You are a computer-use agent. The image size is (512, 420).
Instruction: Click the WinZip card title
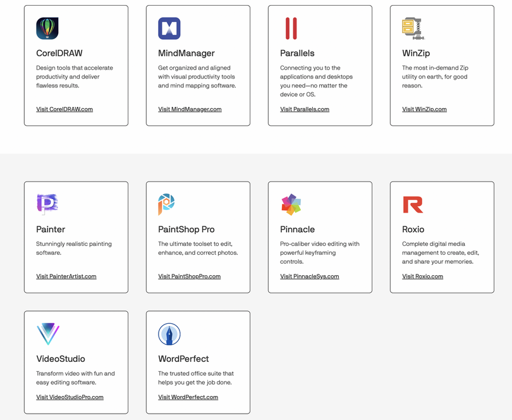(416, 53)
